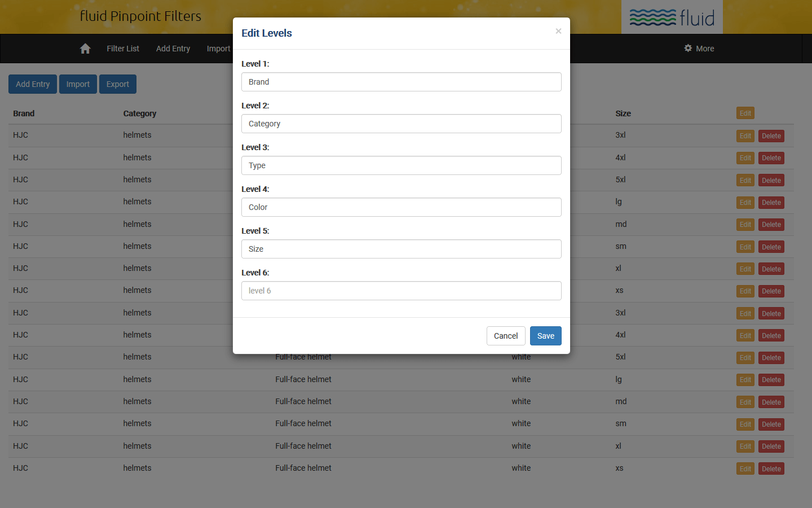Click the empty Level 6 input
Viewport: 812px width, 508px height.
pos(401,291)
